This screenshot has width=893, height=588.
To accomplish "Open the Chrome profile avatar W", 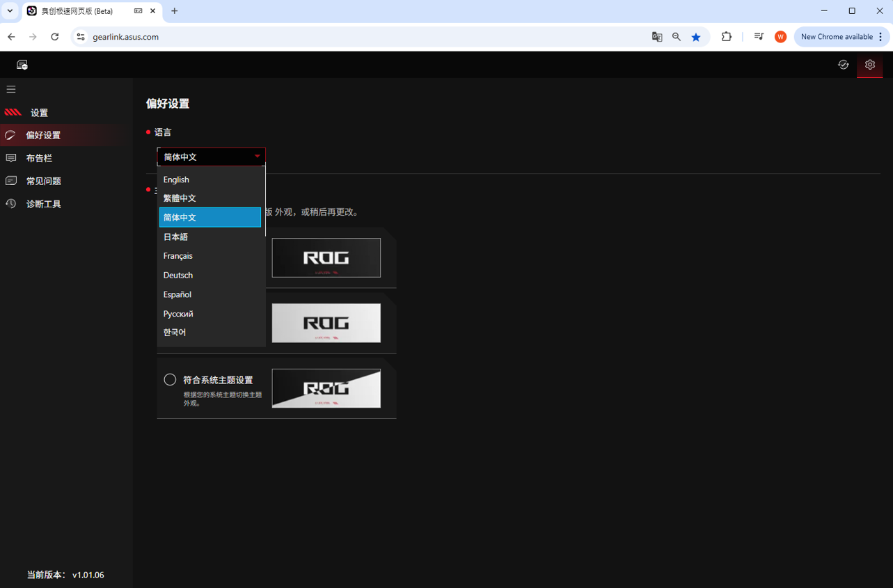I will pyautogui.click(x=780, y=37).
